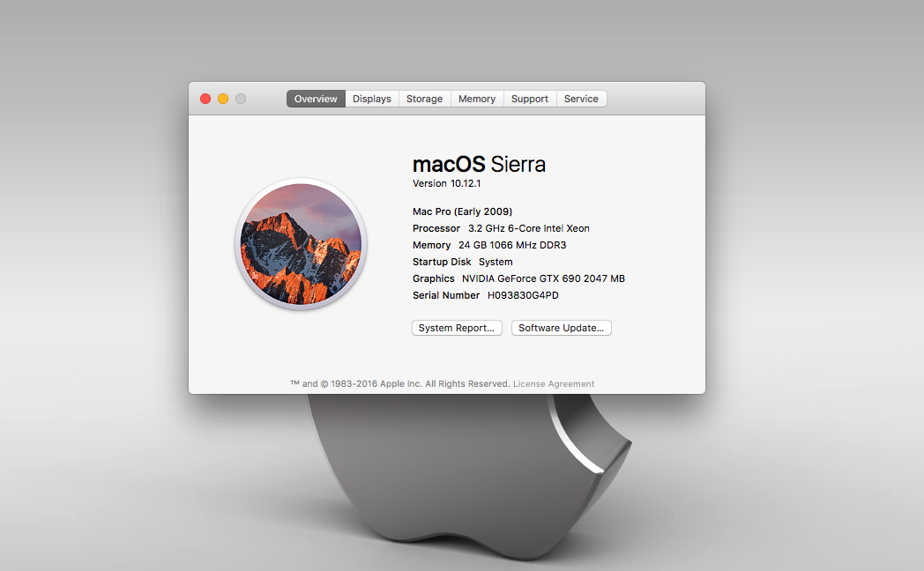
Task: Click memory value 24 GB 1066 MHz DDR3
Action: coord(512,245)
